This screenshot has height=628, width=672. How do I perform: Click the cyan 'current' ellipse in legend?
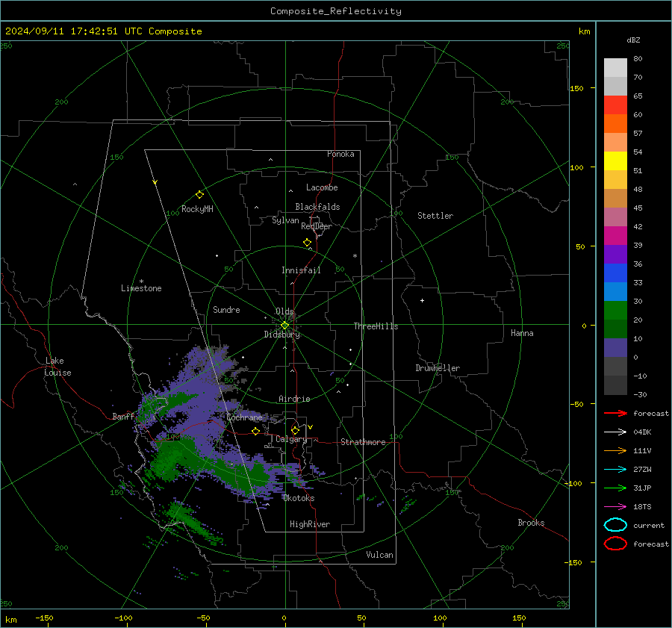tap(615, 525)
